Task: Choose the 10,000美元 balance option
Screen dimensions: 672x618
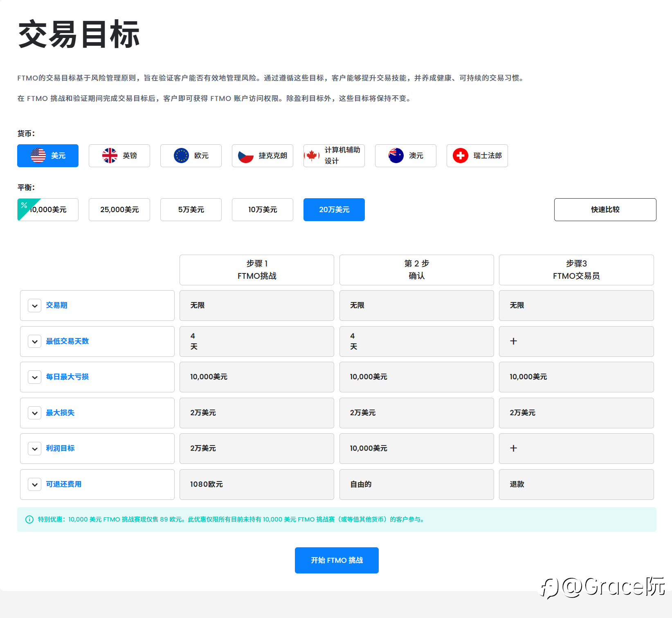Action: [x=48, y=210]
